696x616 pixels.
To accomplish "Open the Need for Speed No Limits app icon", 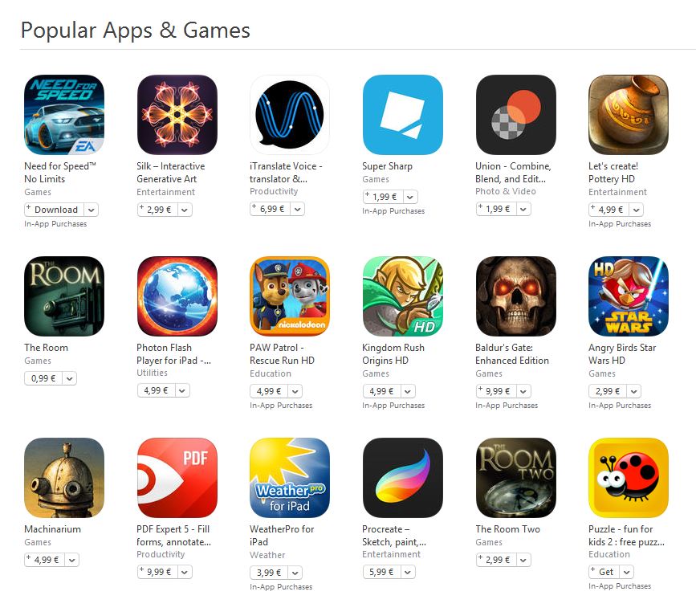I will 64,115.
